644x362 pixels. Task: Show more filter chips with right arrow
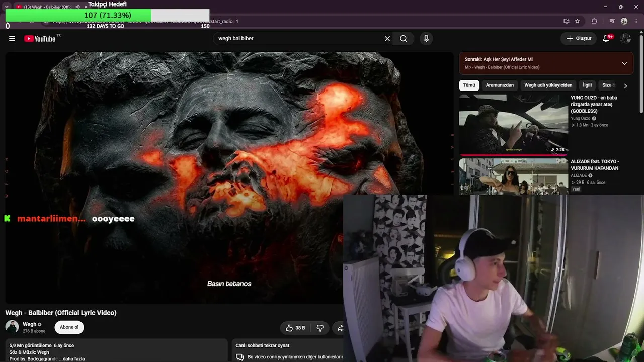click(x=625, y=86)
